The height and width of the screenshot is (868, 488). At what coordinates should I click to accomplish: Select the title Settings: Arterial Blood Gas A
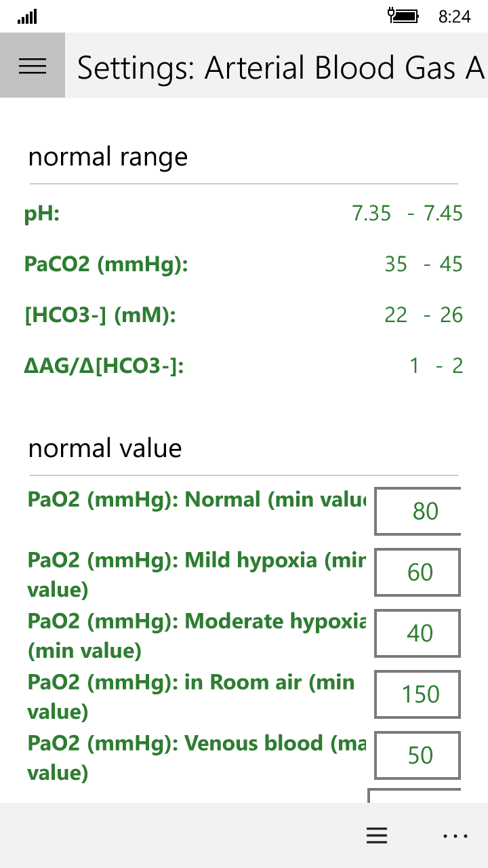[278, 68]
